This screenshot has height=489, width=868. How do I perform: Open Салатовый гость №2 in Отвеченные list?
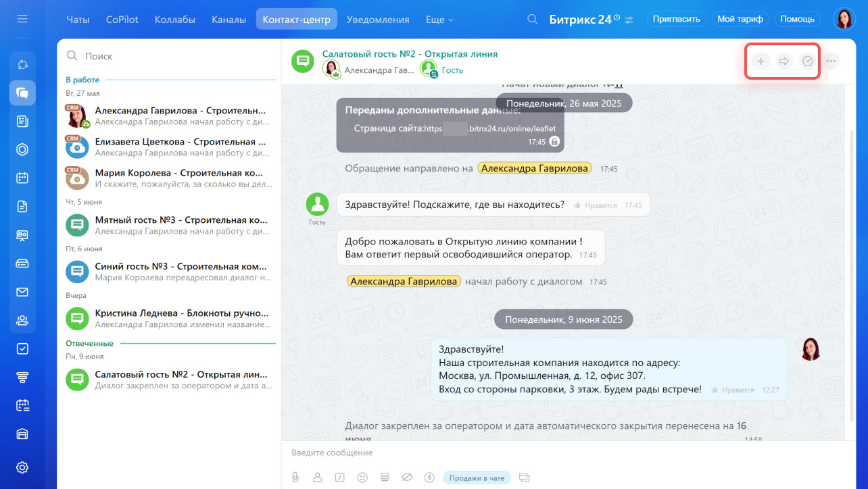click(169, 380)
